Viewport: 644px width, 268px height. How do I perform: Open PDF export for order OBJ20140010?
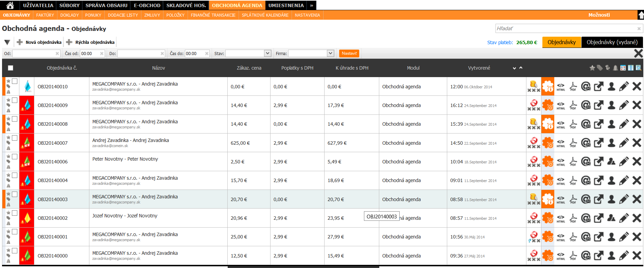(x=573, y=87)
